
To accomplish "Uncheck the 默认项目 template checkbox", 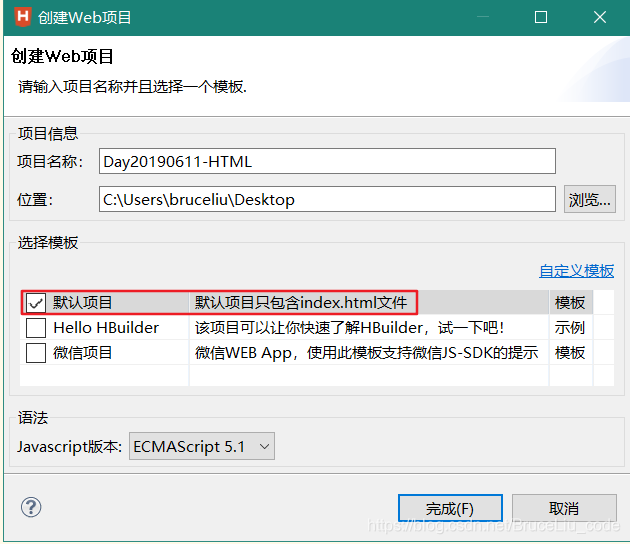I will [x=36, y=303].
